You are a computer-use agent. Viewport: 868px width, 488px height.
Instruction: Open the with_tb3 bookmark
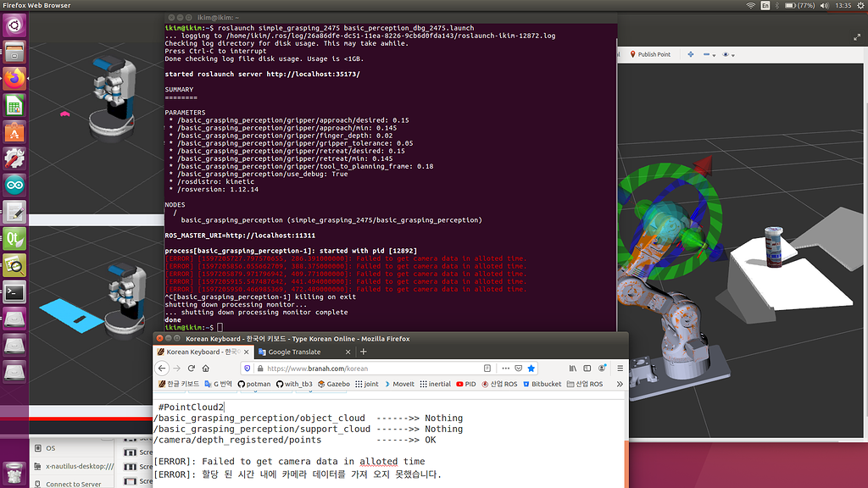tap(294, 384)
